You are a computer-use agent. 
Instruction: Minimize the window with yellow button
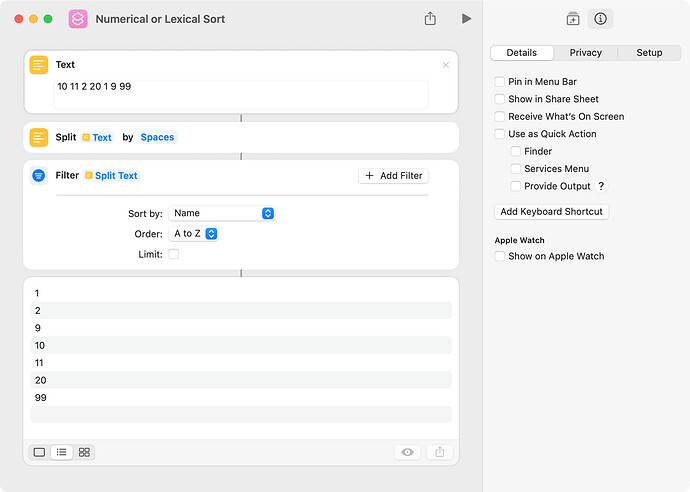[x=33, y=19]
